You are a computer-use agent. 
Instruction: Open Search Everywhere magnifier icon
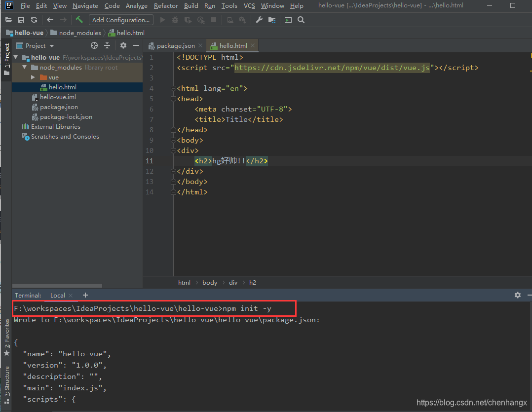[x=301, y=20]
